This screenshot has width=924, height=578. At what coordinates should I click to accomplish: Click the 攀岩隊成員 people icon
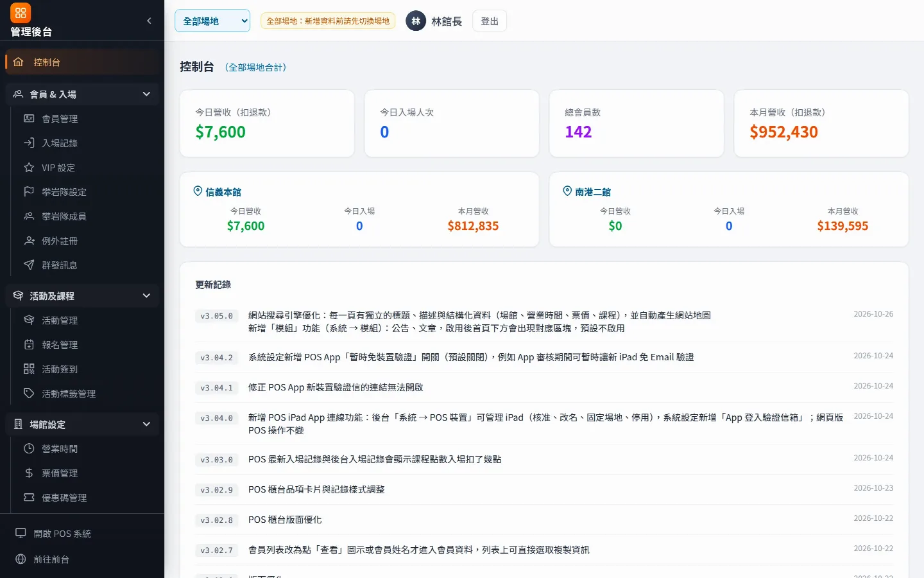pos(29,216)
